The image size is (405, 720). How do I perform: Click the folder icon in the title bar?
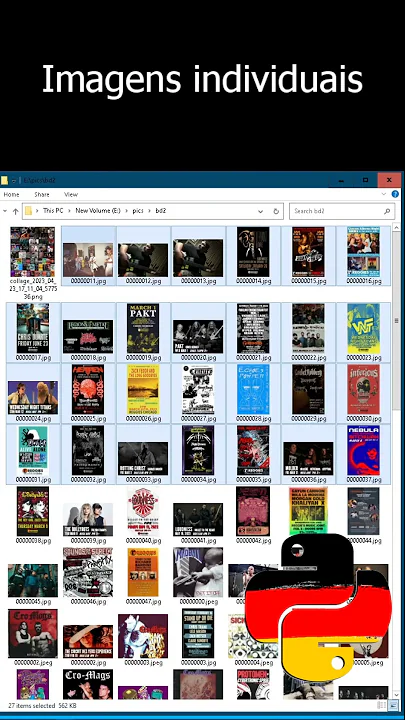pyautogui.click(x=4, y=180)
